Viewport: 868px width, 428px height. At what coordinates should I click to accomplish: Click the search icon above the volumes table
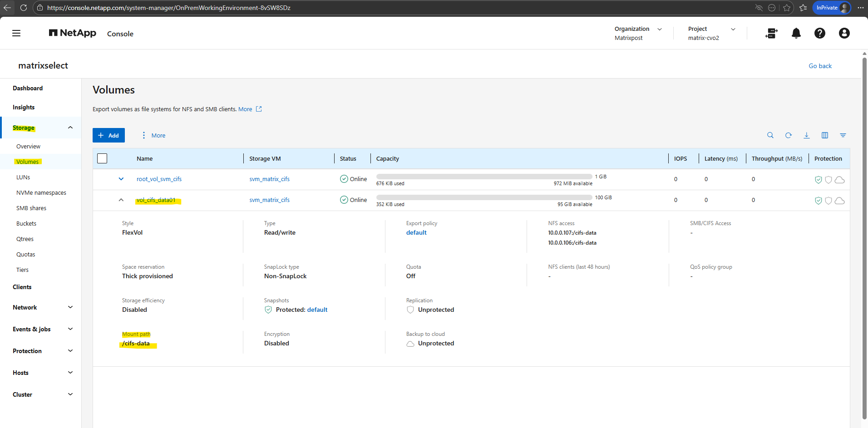[x=770, y=135]
